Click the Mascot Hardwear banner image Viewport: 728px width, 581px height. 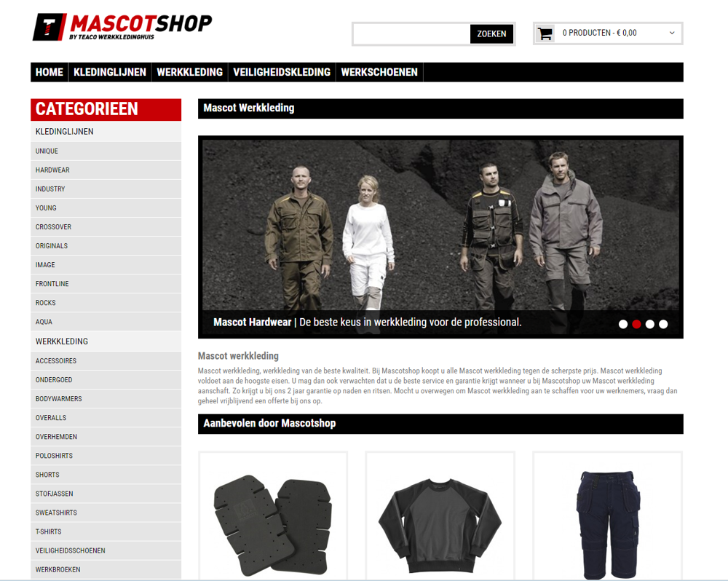click(440, 237)
